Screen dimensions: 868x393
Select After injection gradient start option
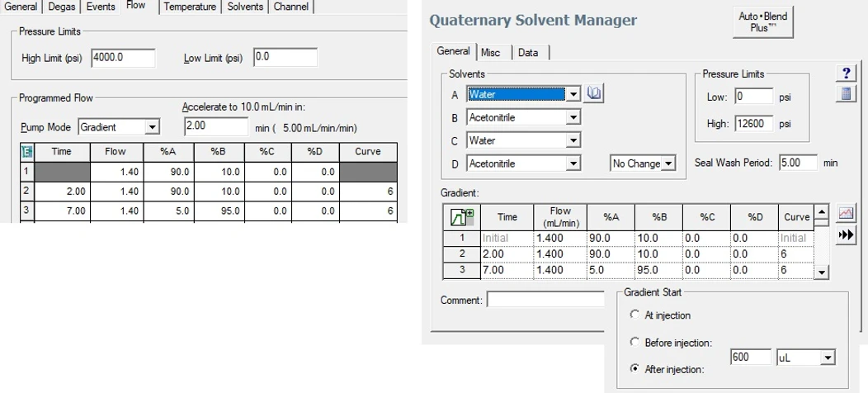pos(635,369)
